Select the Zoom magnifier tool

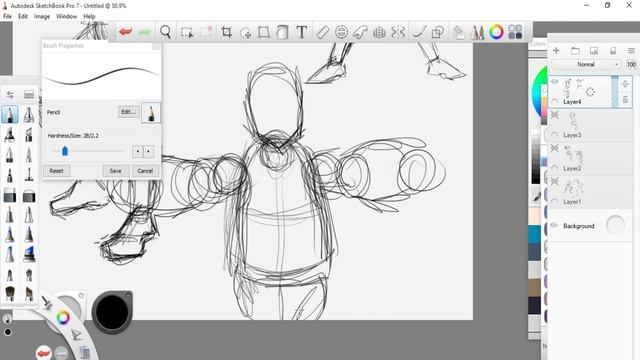(165, 32)
